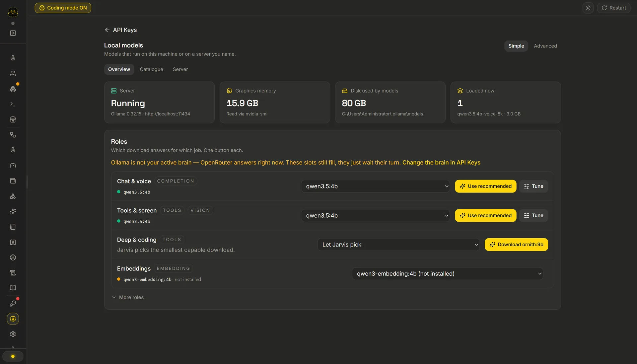Screen dimensions: 637x364
Task: Open the notebook icon in sidebar
Action: tap(13, 227)
